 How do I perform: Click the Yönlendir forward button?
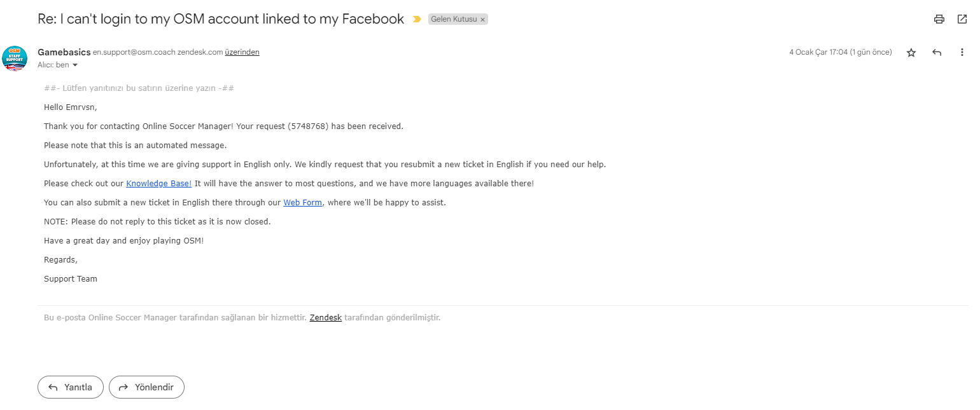146,387
